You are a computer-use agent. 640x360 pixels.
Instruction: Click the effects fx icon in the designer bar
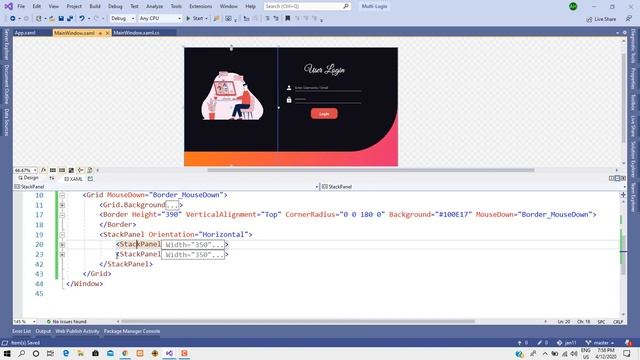[44, 170]
